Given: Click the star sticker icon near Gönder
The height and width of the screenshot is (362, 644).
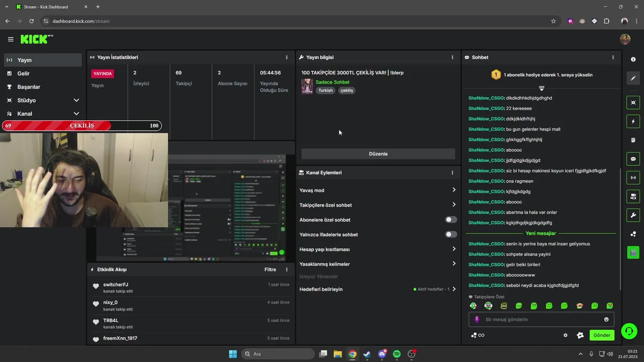Looking at the screenshot, I should tap(580, 335).
